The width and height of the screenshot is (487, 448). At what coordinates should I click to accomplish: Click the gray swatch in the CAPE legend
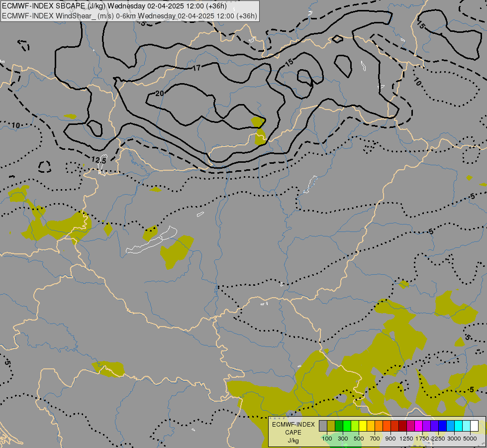[x=323, y=426]
